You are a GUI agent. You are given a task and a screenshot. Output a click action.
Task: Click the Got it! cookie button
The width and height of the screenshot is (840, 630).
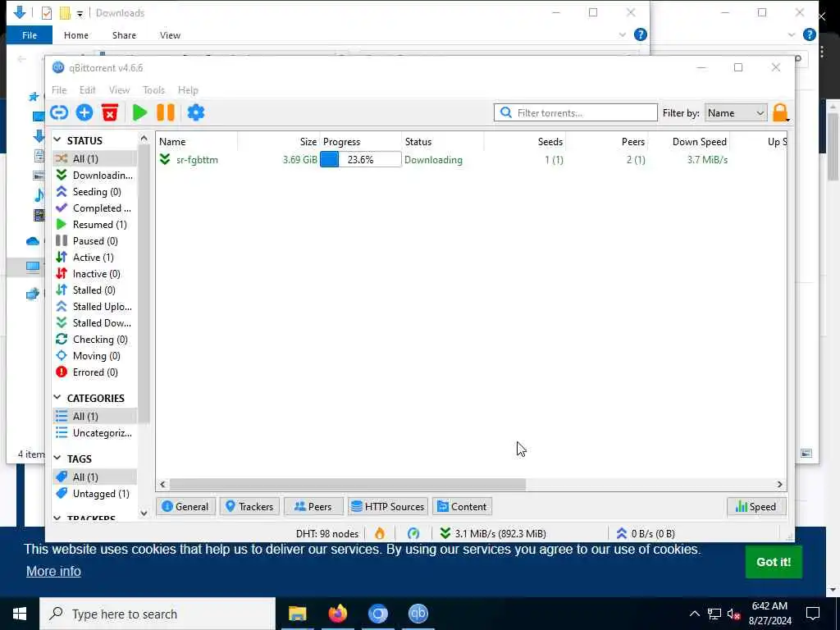tap(774, 562)
